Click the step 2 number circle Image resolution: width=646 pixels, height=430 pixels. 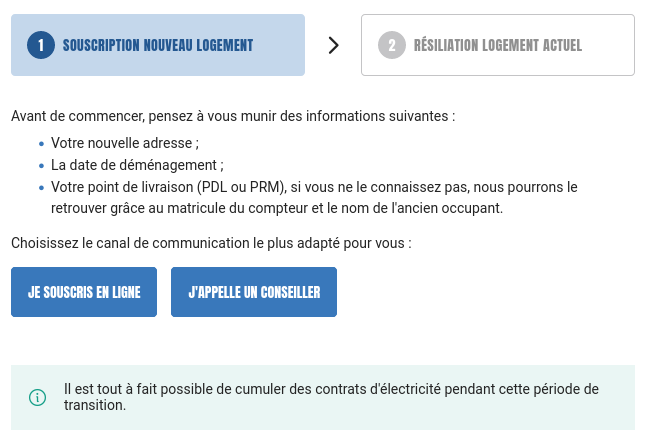[x=391, y=45]
